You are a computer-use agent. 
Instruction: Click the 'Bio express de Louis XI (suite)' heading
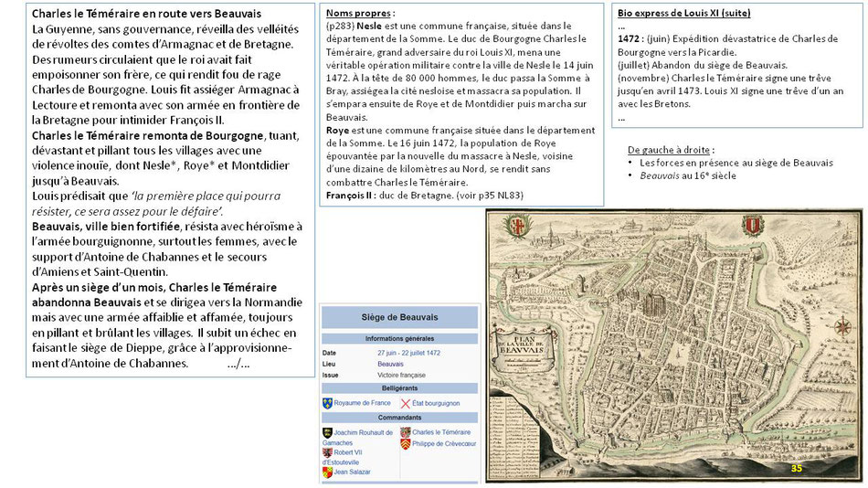point(684,13)
